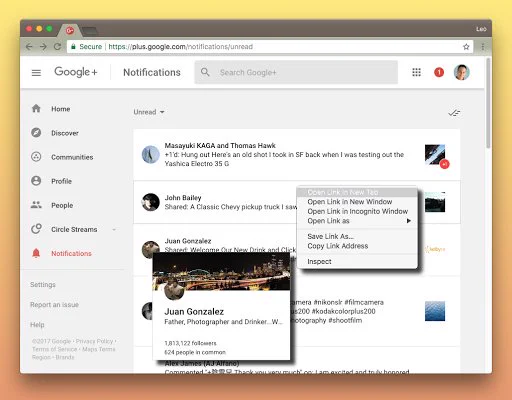The width and height of the screenshot is (512, 400).
Task: Choose Inspect in context menu
Action: click(357, 262)
